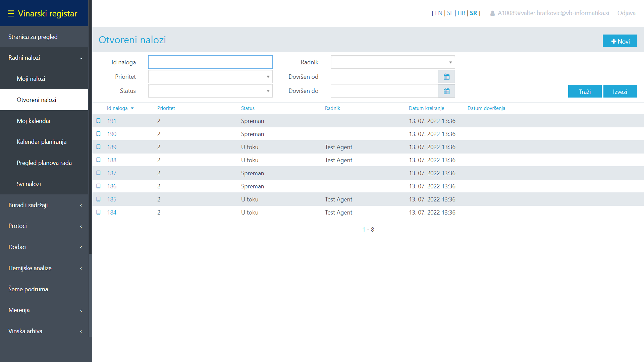Open work order 187
644x362 pixels.
pyautogui.click(x=112, y=173)
